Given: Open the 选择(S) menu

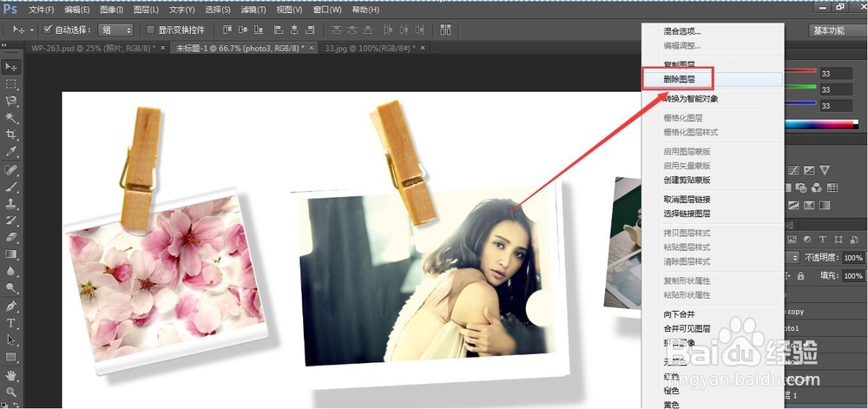Looking at the screenshot, I should point(218,10).
